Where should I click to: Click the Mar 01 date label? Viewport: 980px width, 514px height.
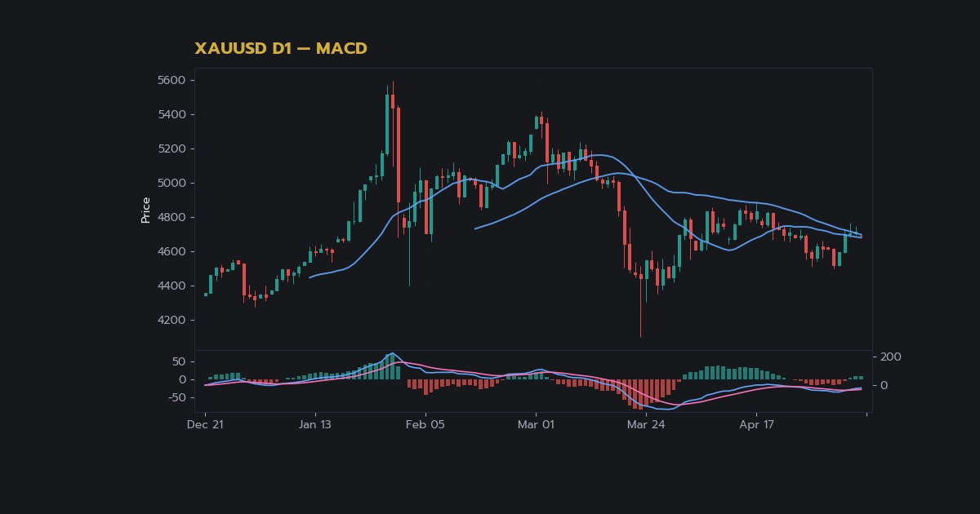(x=536, y=424)
